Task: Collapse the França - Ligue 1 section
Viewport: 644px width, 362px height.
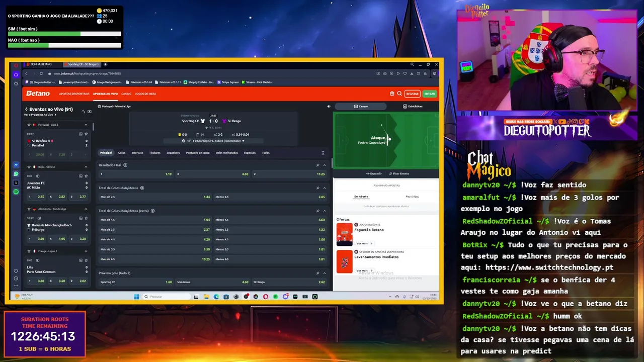Action: pyautogui.click(x=86, y=251)
